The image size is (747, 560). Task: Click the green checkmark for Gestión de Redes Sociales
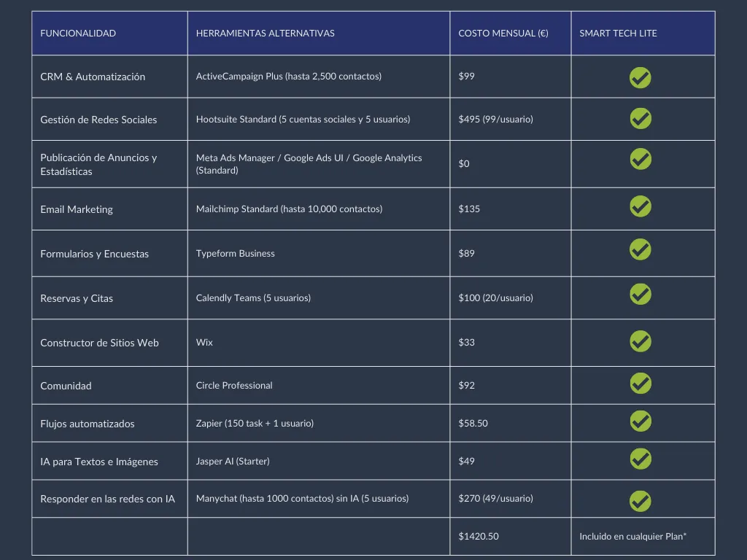[x=640, y=119]
